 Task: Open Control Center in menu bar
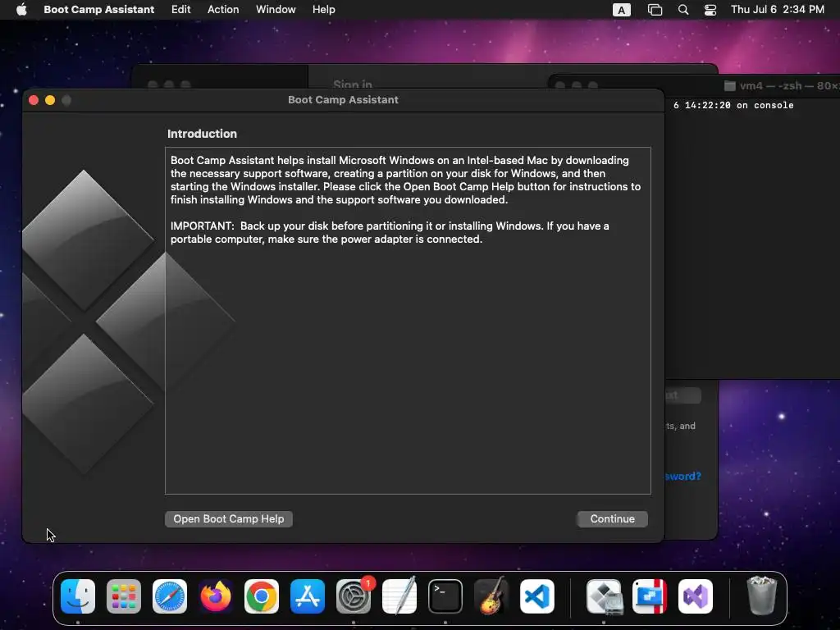click(x=710, y=10)
